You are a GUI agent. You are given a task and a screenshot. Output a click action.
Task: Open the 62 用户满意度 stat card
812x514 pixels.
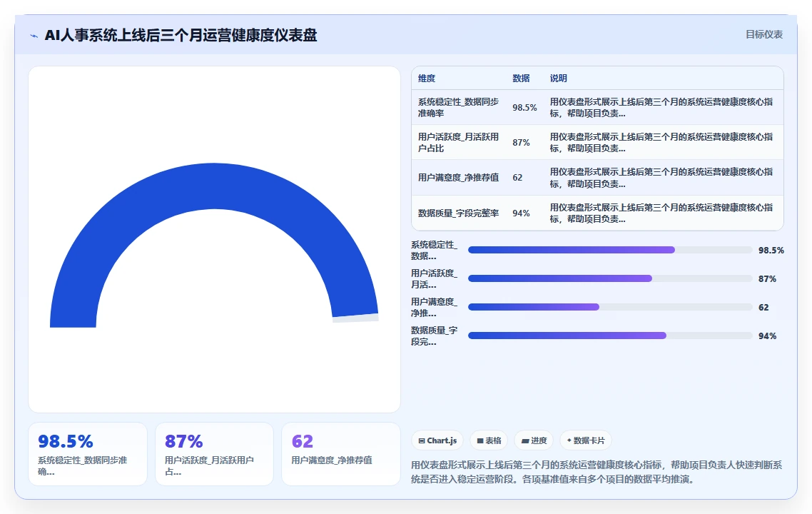coord(341,454)
